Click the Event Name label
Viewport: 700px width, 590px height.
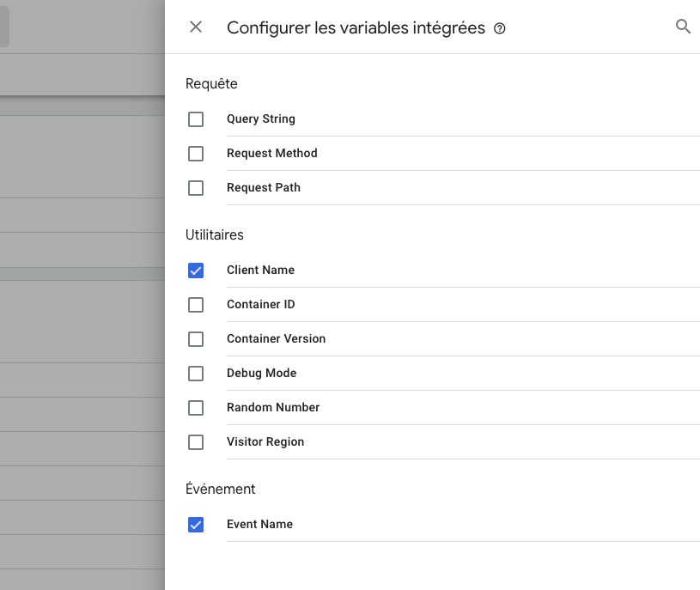(259, 524)
